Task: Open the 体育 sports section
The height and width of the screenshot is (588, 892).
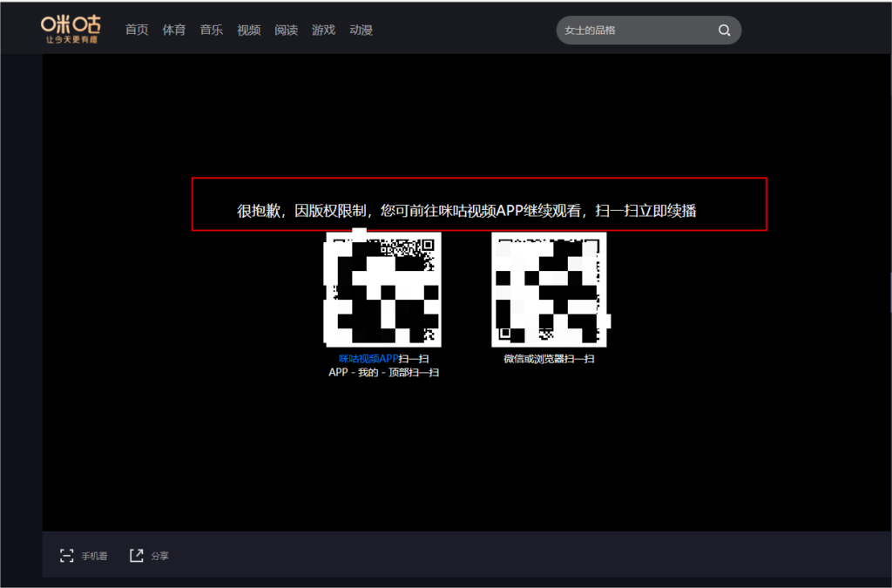Action: (173, 30)
